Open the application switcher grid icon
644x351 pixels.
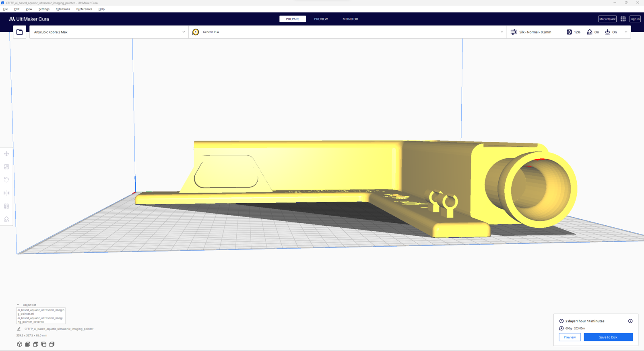[623, 19]
